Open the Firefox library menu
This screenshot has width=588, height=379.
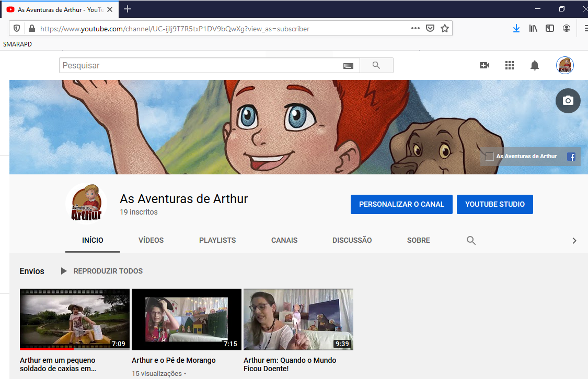tap(533, 29)
